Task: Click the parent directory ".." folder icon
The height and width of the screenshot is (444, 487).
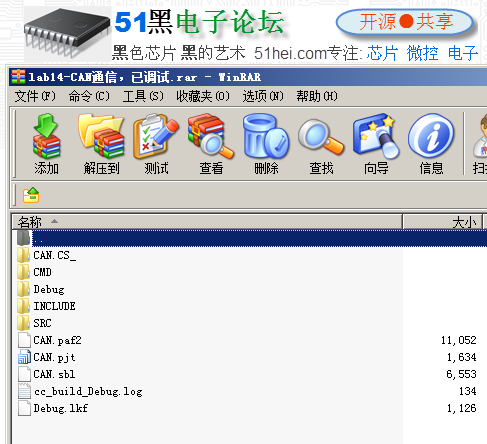Action: 24,238
